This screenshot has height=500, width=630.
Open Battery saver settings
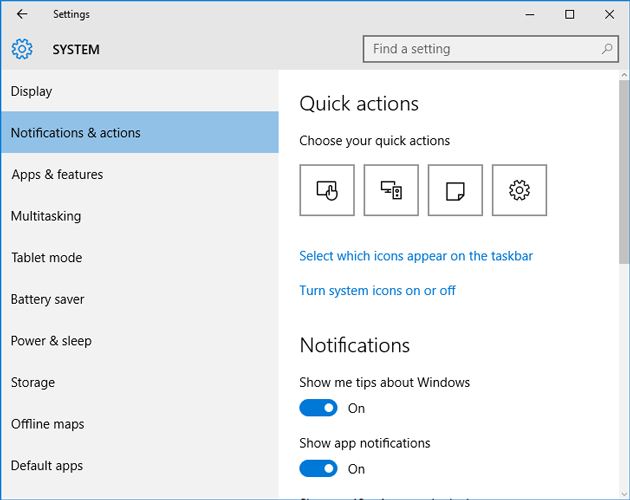pyautogui.click(x=47, y=299)
